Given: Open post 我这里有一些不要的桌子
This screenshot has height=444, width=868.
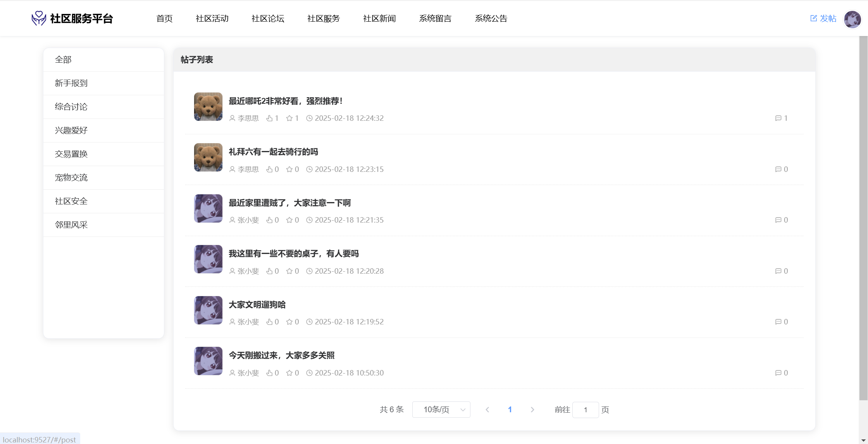Looking at the screenshot, I should pyautogui.click(x=293, y=254).
